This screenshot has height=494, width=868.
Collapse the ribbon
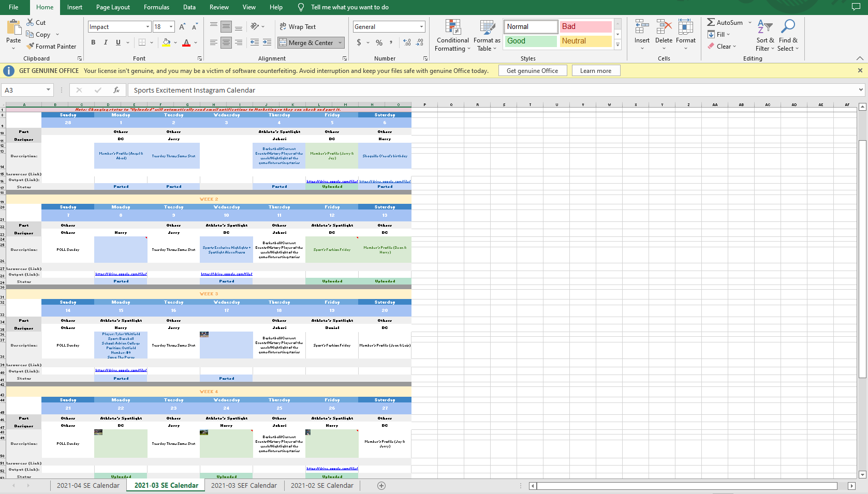(860, 58)
